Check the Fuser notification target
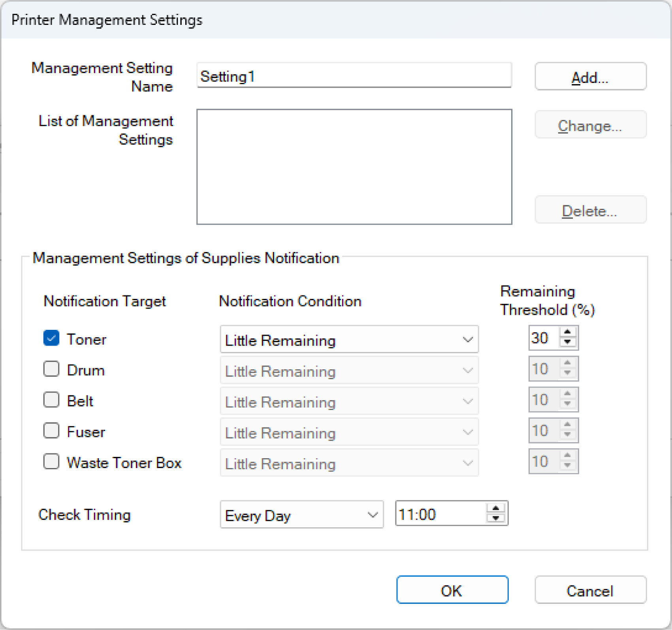 pyautogui.click(x=51, y=431)
